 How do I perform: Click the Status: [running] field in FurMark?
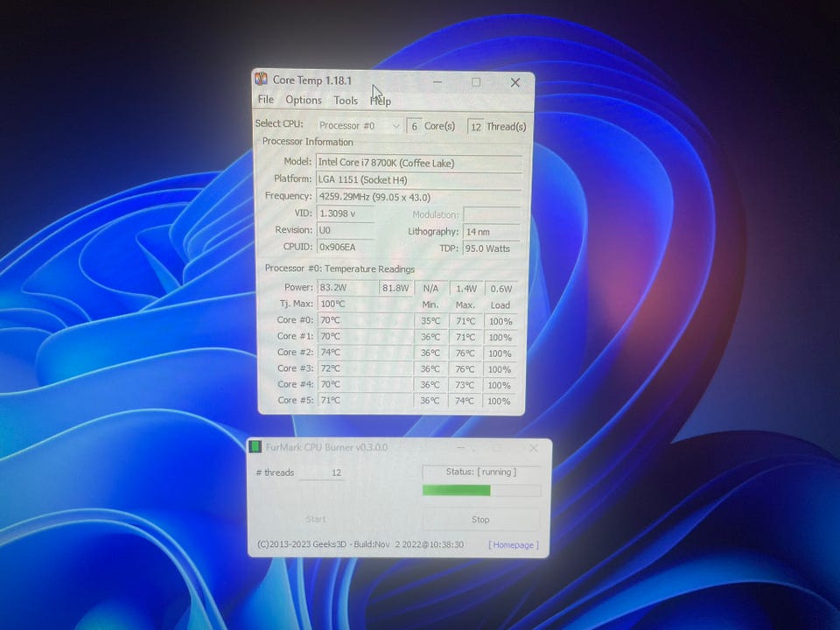pos(481,472)
